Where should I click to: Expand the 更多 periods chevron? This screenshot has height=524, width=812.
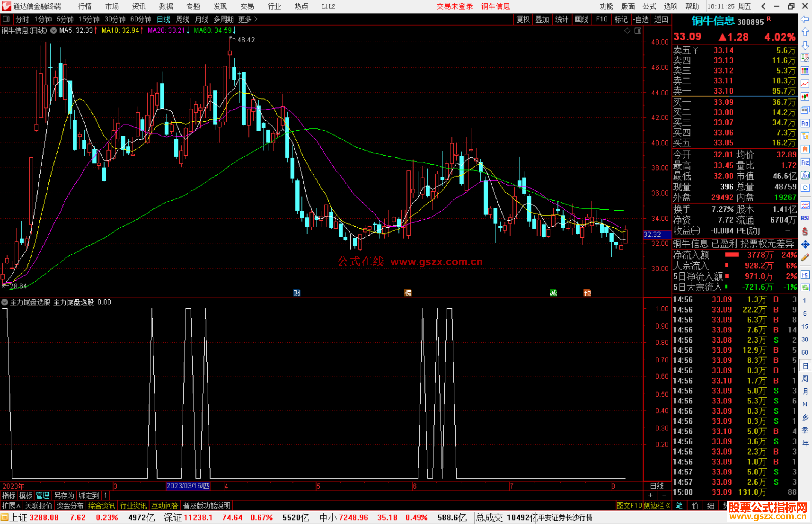click(x=256, y=19)
